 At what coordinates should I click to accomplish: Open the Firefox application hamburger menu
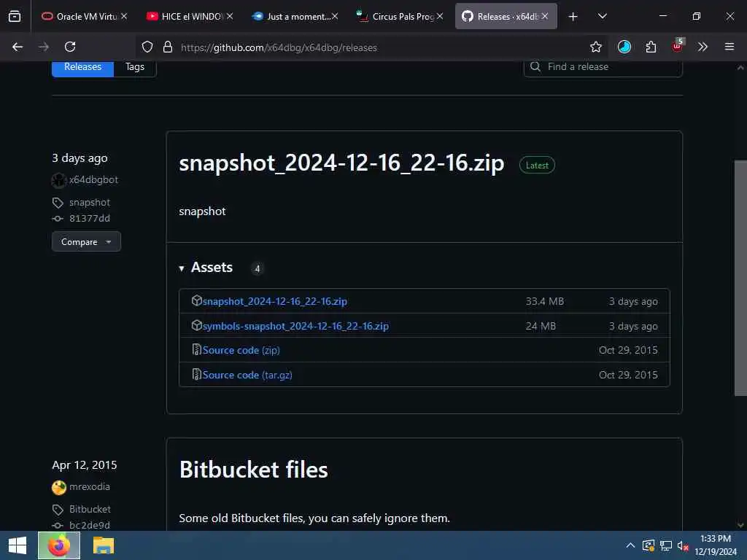[x=729, y=47]
